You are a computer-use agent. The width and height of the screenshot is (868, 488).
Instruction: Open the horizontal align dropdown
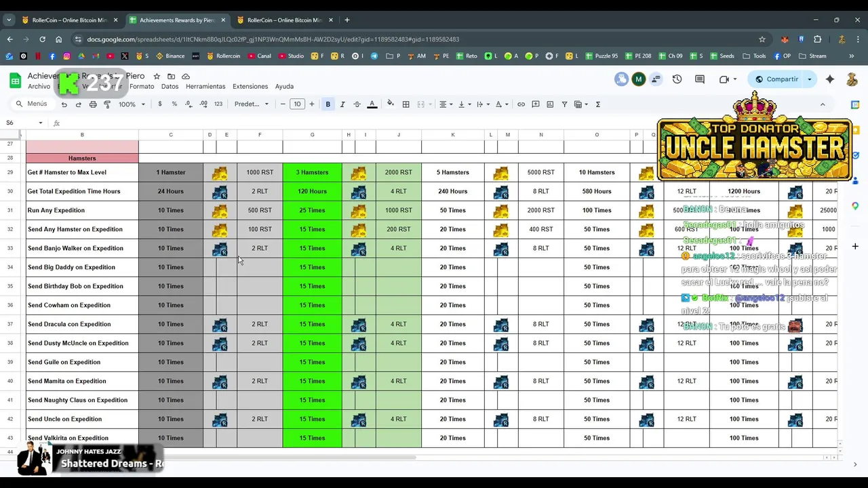pyautogui.click(x=446, y=104)
